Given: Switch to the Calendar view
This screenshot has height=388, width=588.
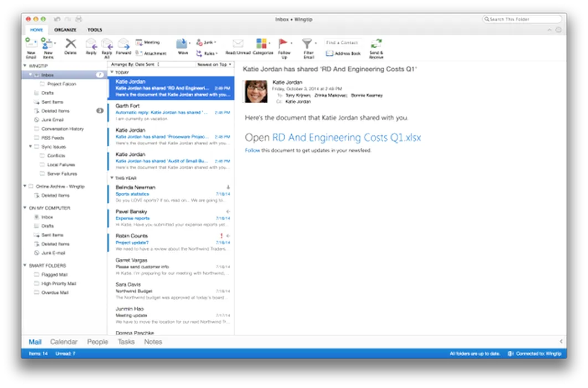Looking at the screenshot, I should (64, 342).
